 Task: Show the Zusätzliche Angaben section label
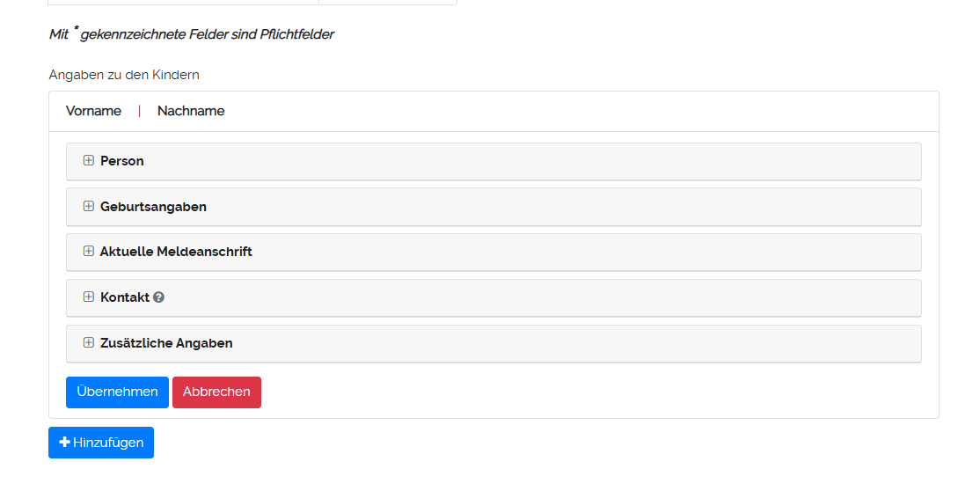point(166,343)
